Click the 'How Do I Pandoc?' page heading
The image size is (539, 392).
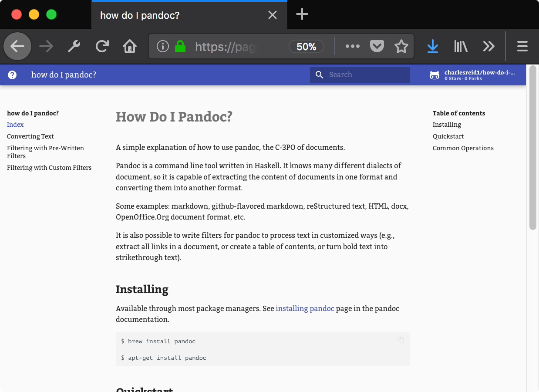tap(174, 117)
